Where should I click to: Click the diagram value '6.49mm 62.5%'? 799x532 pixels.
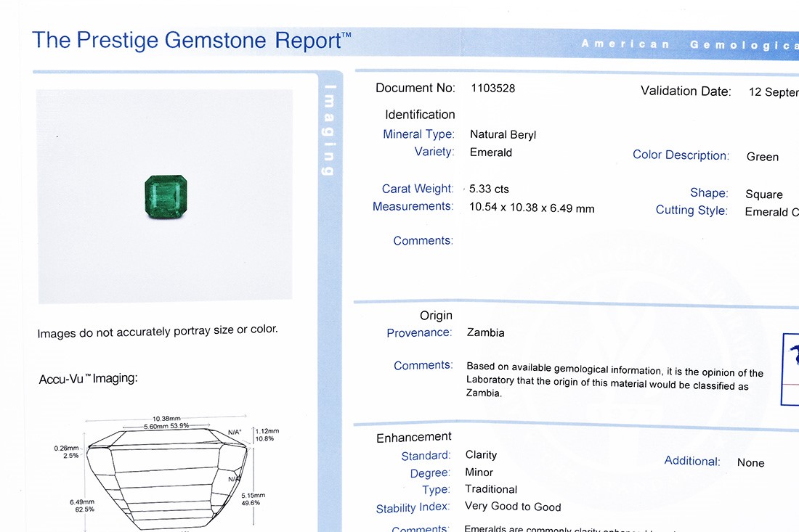pyautogui.click(x=82, y=506)
